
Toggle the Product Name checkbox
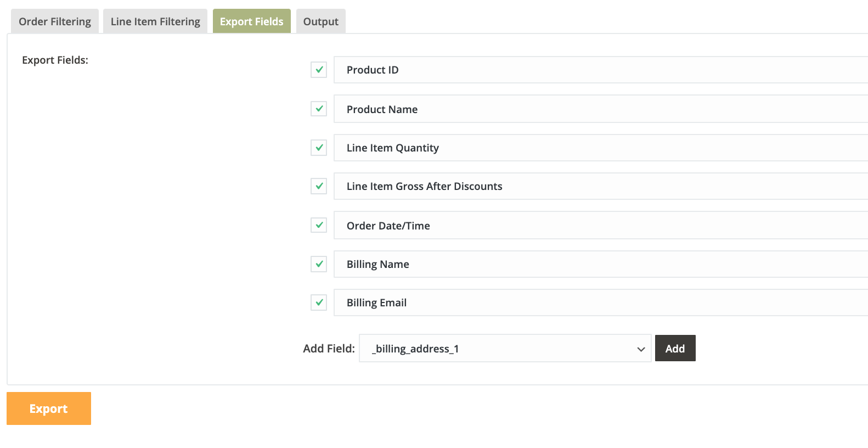point(319,109)
